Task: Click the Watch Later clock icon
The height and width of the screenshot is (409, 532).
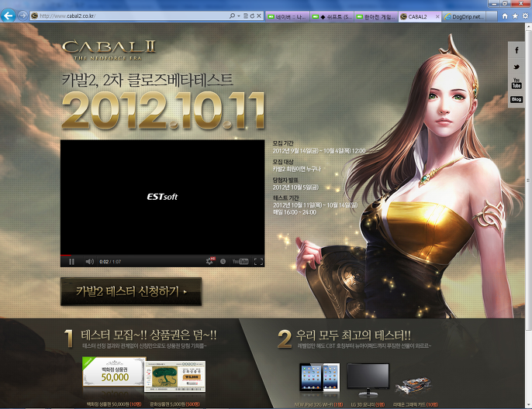Action: pos(223,262)
